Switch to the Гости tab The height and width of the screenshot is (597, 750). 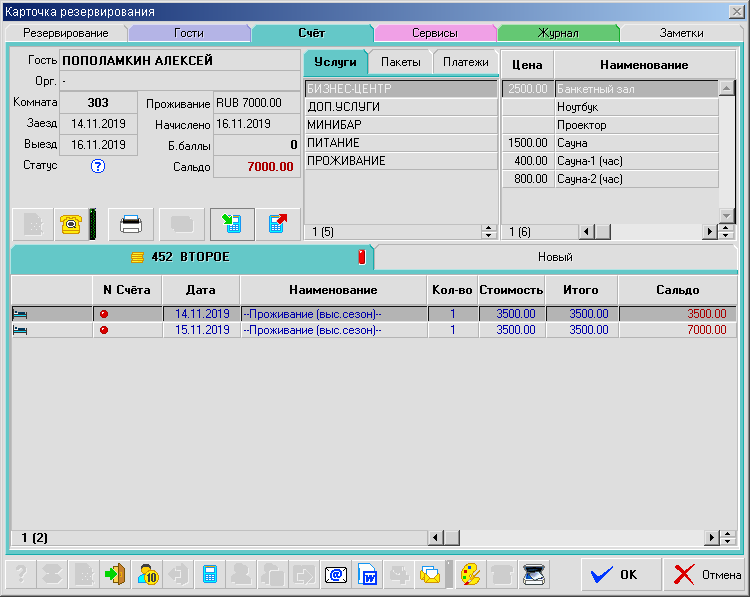coord(188,33)
